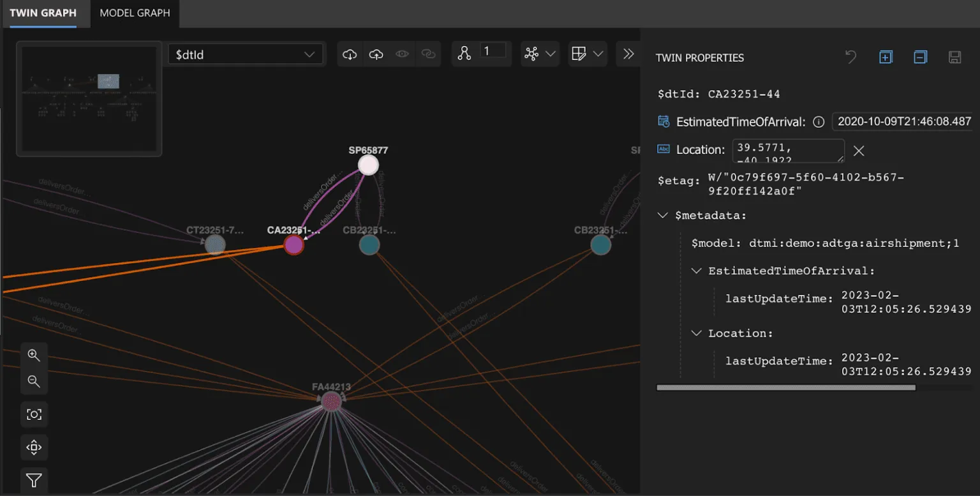Screen dimensions: 980x496
Task: Collapse all properties with the minus icon
Action: [x=920, y=57]
